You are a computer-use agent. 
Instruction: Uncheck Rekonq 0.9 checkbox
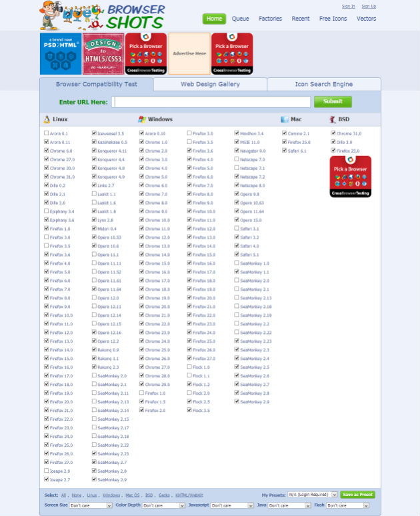point(94,349)
